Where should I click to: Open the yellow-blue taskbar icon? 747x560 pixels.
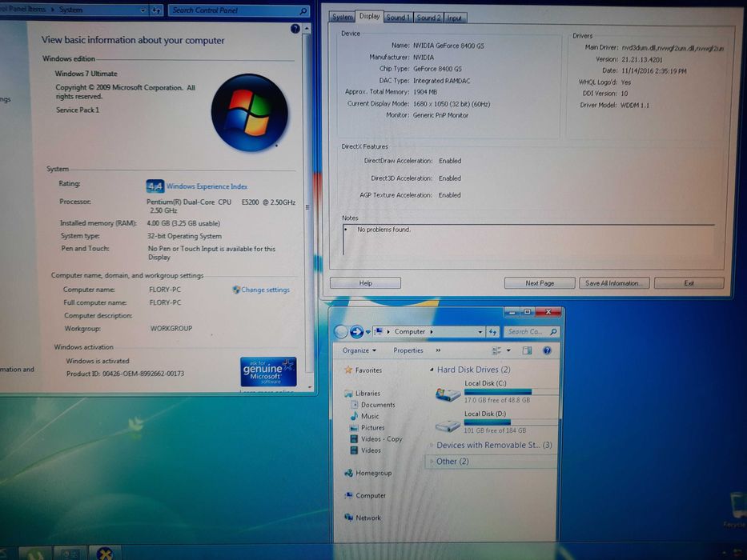tap(104, 554)
